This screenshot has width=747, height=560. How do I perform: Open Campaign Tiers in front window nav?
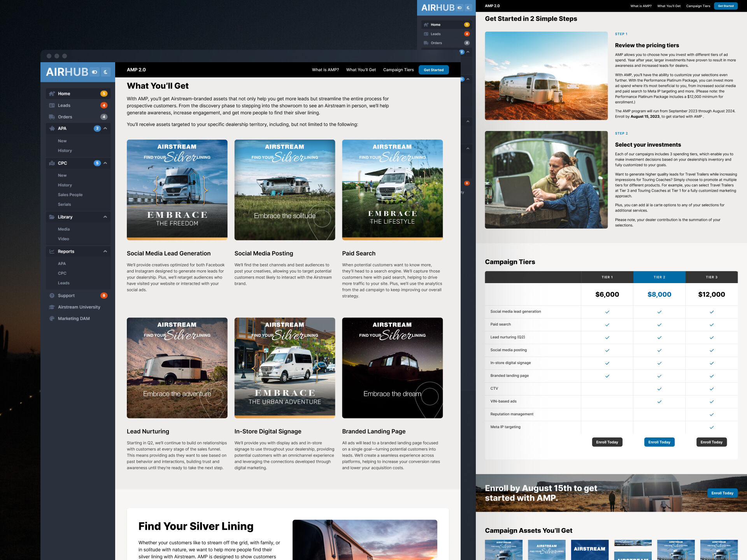[398, 70]
